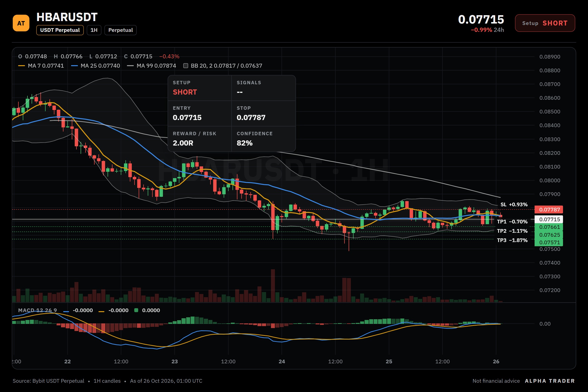
Task: Click the Perpetual contract chip
Action: (x=121, y=30)
